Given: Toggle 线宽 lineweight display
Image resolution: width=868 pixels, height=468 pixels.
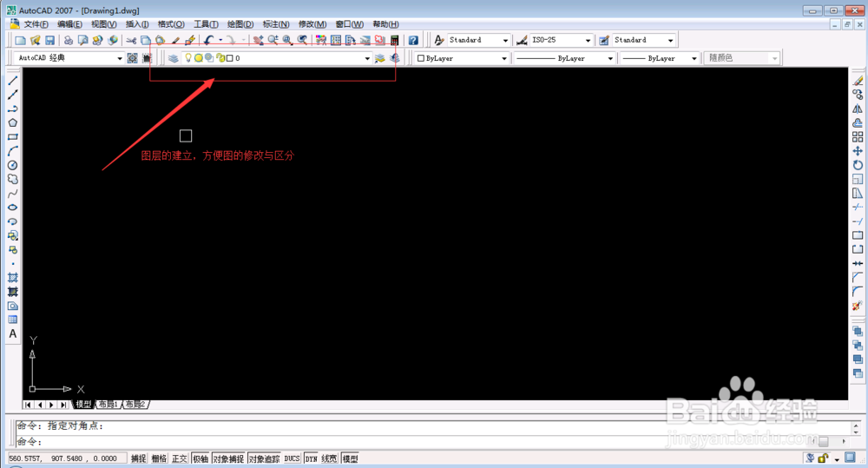Looking at the screenshot, I should tap(329, 458).
